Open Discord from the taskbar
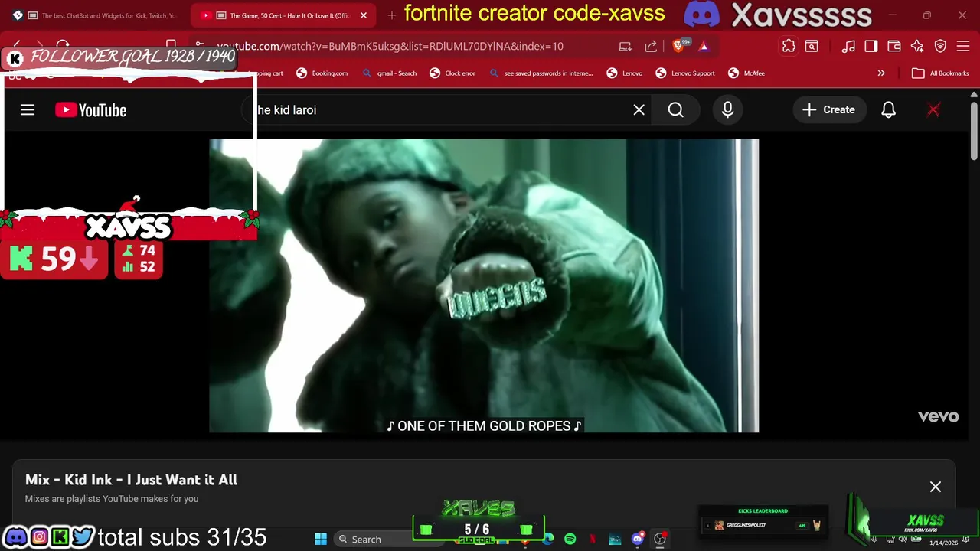 pyautogui.click(x=638, y=539)
